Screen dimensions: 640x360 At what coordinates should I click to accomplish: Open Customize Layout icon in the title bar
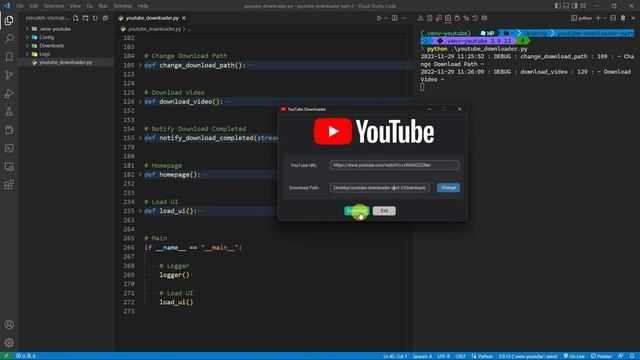(x=583, y=6)
